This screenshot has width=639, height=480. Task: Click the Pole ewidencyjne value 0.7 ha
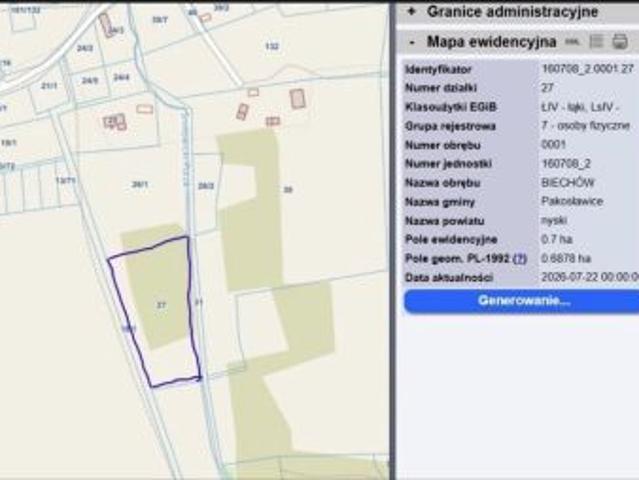[557, 239]
